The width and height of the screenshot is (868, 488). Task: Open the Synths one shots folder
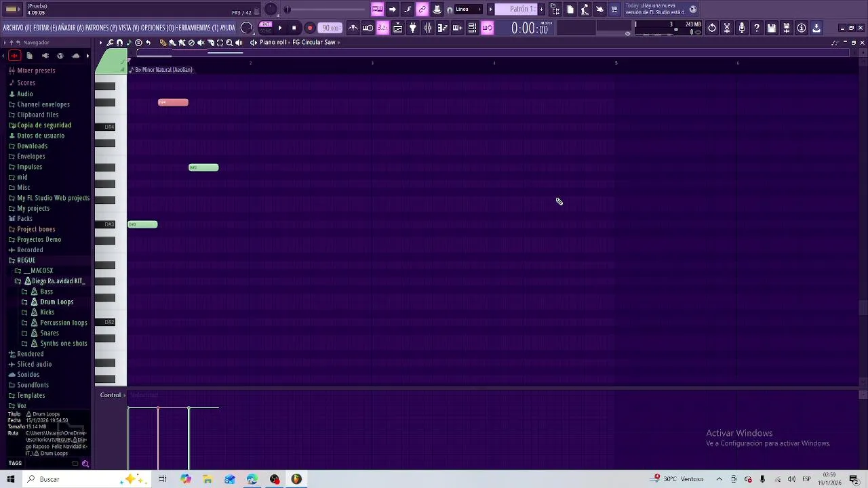point(64,344)
